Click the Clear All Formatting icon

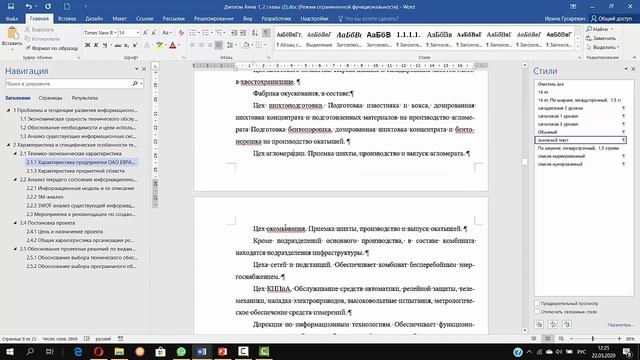pyautogui.click(x=181, y=33)
